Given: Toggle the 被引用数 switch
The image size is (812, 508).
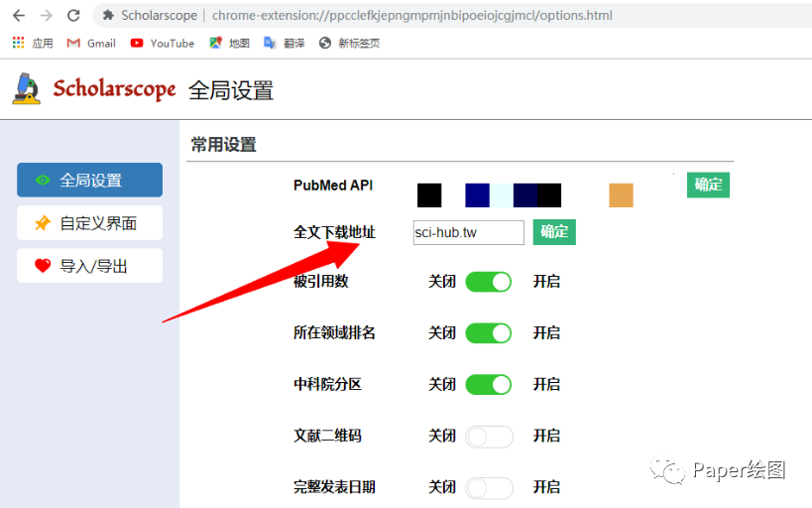Looking at the screenshot, I should pos(489,282).
